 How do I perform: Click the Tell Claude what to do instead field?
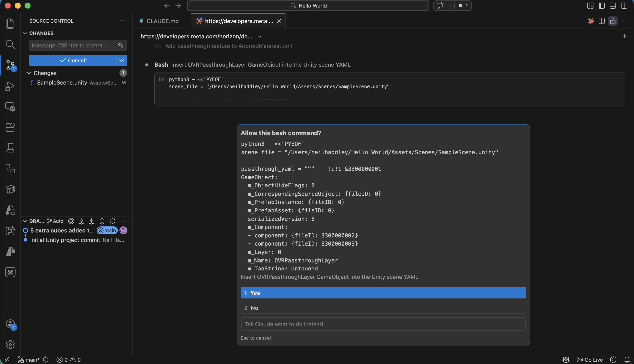coord(383,324)
